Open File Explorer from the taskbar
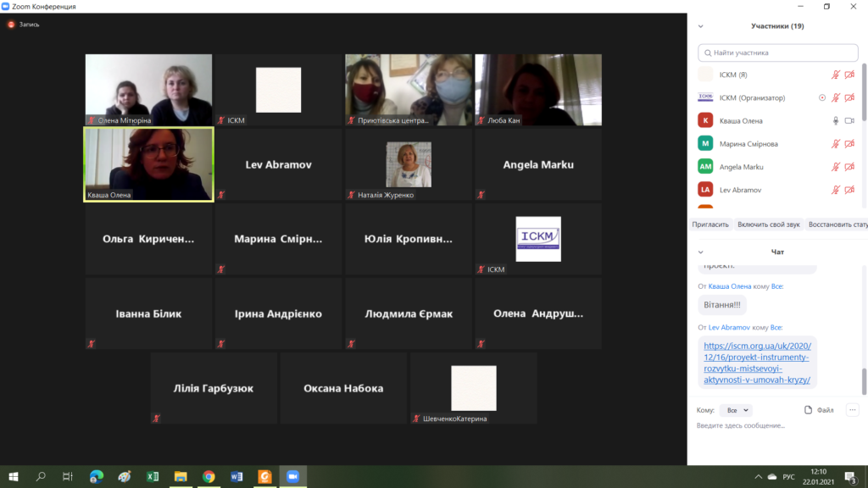 (x=181, y=476)
